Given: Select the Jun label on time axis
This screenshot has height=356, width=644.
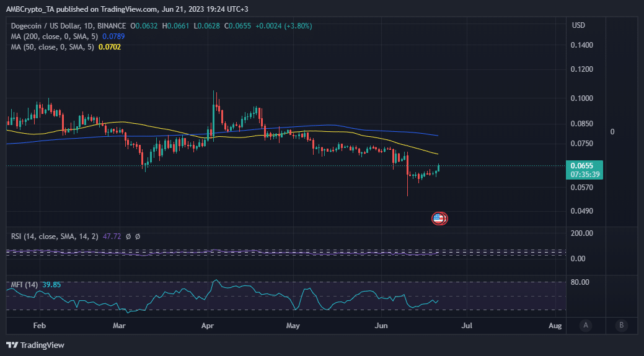Looking at the screenshot, I should 382,326.
